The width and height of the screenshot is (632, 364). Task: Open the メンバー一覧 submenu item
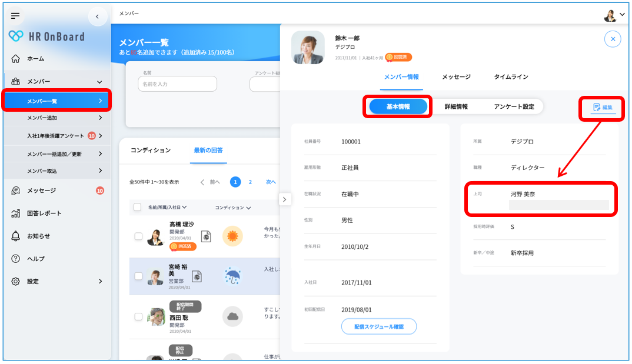click(57, 101)
